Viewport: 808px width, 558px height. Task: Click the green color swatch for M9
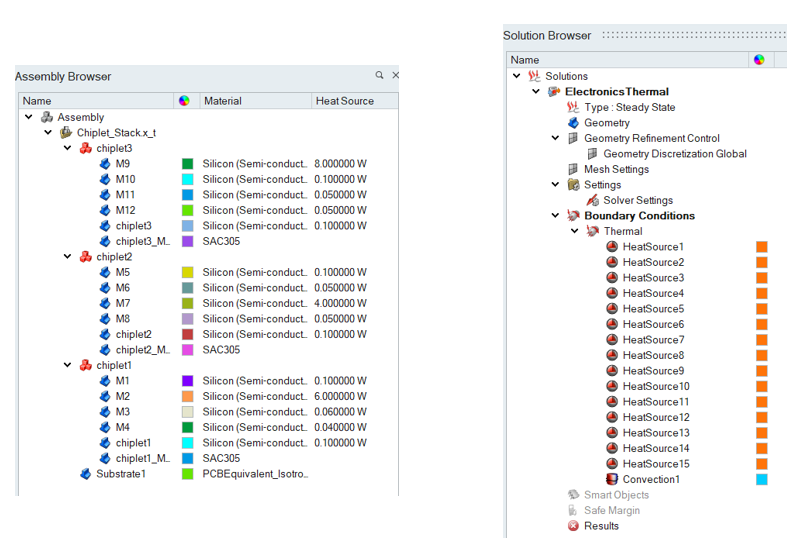click(187, 164)
